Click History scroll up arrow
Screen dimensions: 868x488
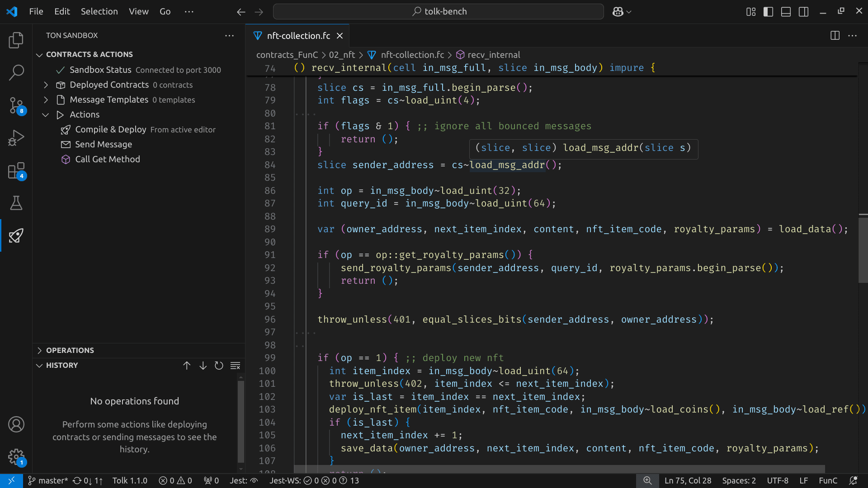click(x=187, y=366)
